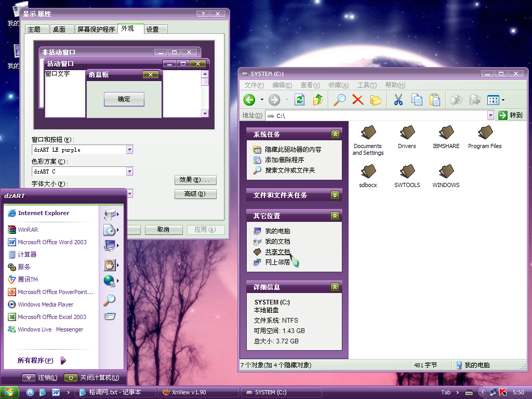
Task: Click the Cut scissors icon
Action: tap(398, 100)
